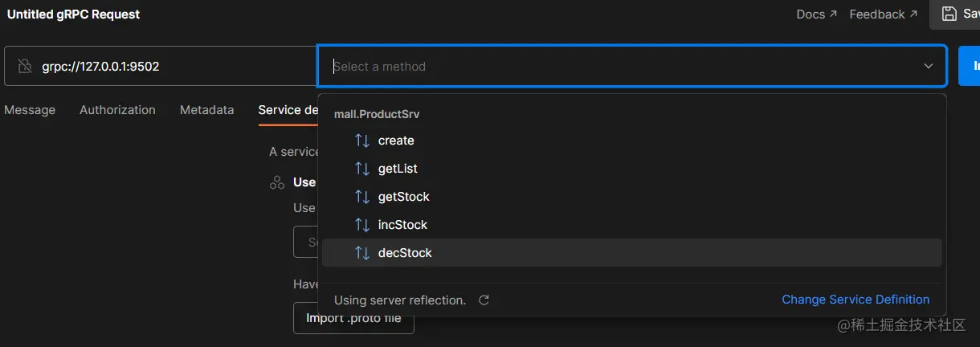Refresh server reflection with the reload icon

pos(484,300)
